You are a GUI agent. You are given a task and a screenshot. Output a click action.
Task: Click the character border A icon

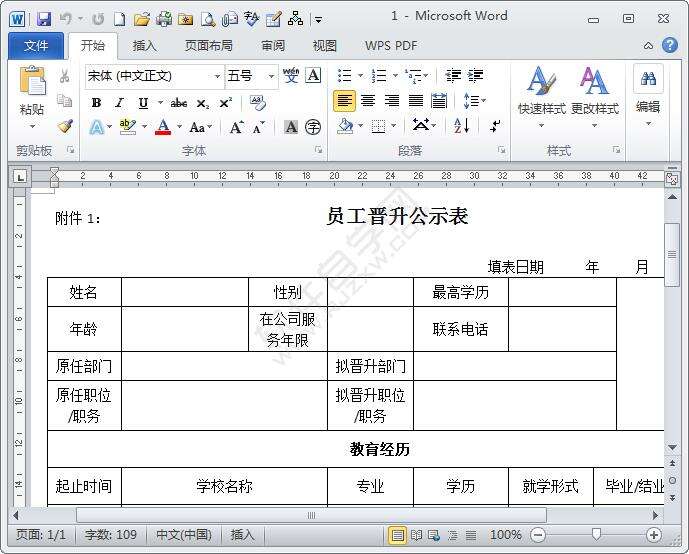point(313,76)
